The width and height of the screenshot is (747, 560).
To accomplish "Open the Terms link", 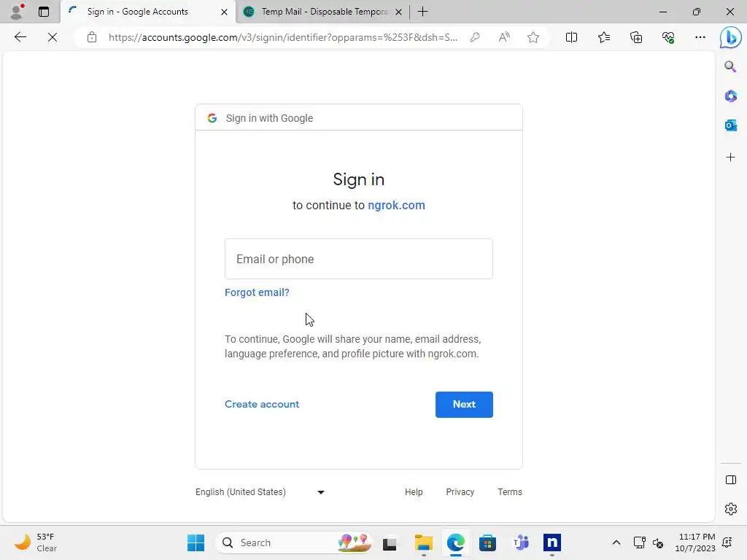I will 510,492.
